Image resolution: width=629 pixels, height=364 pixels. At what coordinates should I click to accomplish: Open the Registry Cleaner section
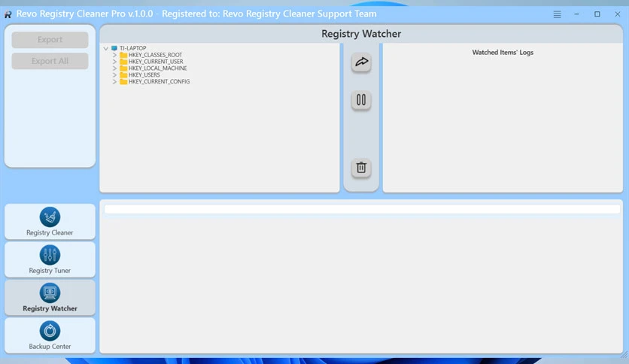50,222
